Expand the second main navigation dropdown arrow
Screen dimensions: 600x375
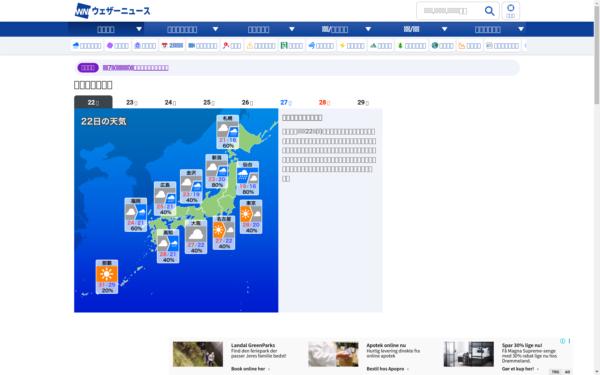pos(215,29)
